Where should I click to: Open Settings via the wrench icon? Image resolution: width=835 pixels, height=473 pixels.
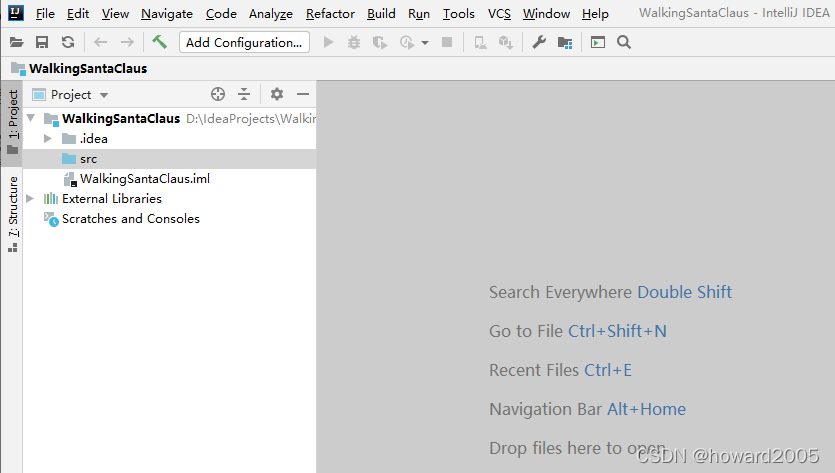(x=539, y=42)
